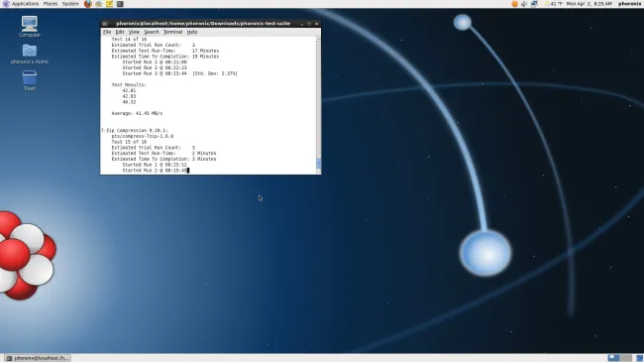Image resolution: width=644 pixels, height=362 pixels.
Task: Open the terminal Help menu
Action: pos(192,32)
